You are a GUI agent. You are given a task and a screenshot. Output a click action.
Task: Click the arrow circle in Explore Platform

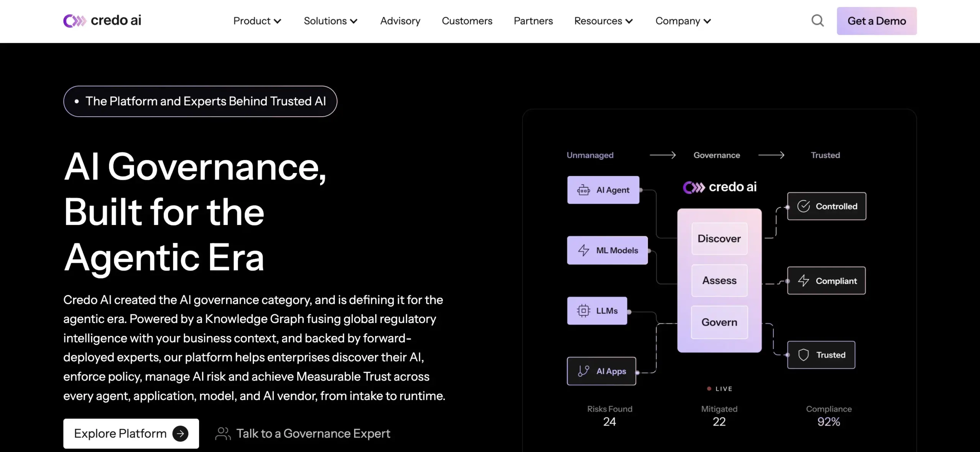click(x=180, y=434)
